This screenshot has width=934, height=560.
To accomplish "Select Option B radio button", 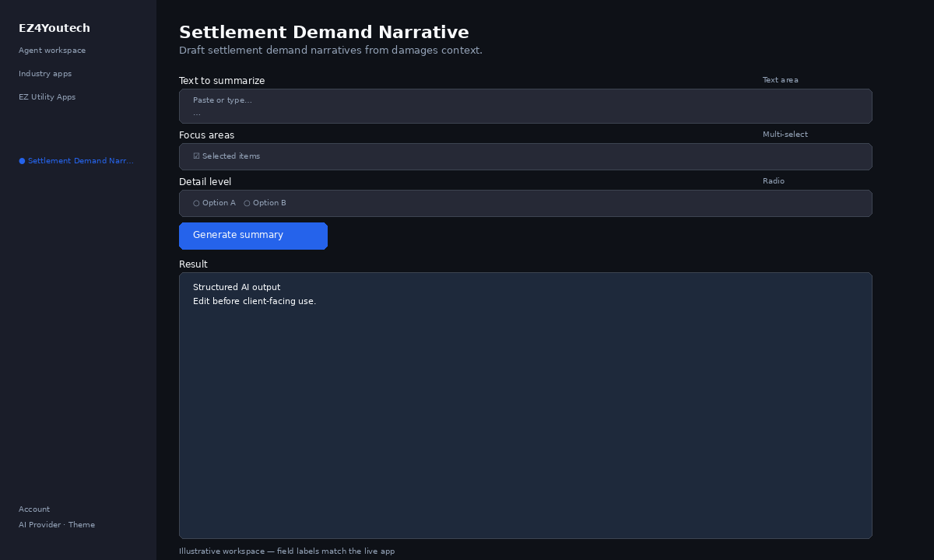I will pyautogui.click(x=265, y=203).
